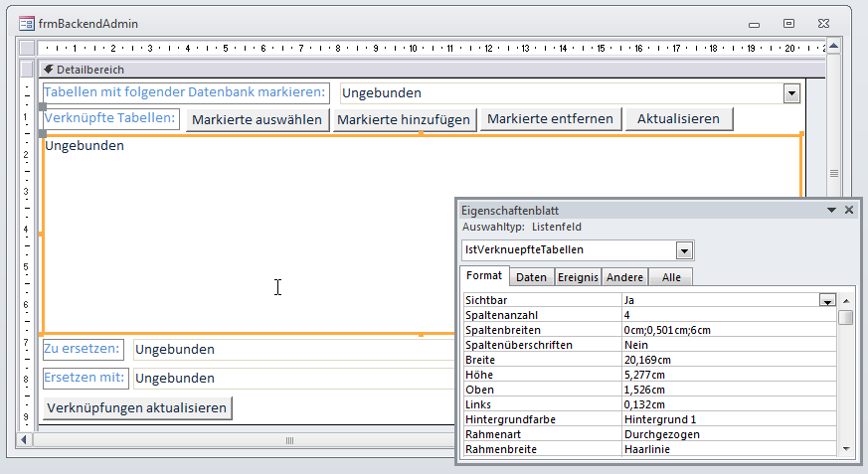Click the form's horizontal scroll left arrow
This screenshot has width=868, height=474.
(x=26, y=438)
